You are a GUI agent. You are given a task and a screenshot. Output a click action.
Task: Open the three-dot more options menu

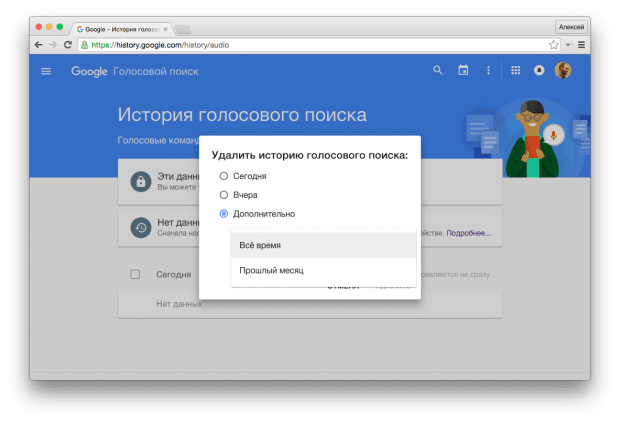coord(489,70)
